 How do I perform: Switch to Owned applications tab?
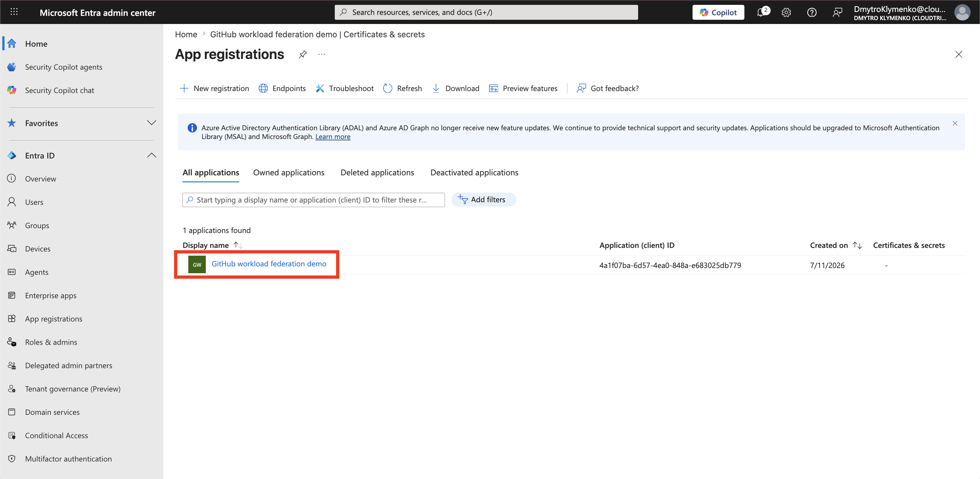tap(289, 172)
